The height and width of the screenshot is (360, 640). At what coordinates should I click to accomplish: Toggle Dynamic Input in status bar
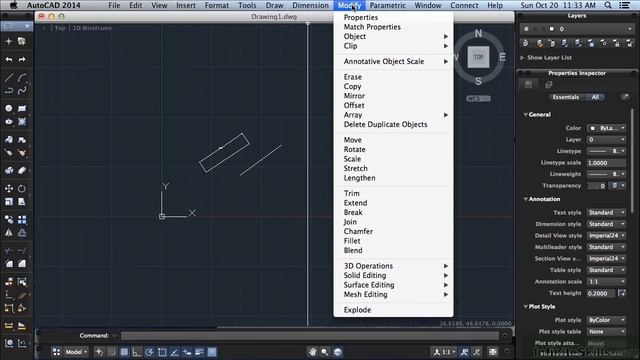tap(187, 352)
